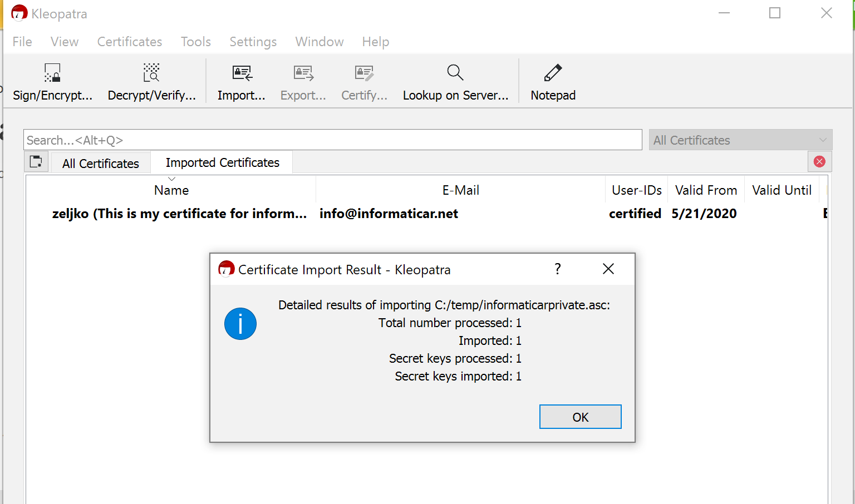Switch to the Imported Certificates tab
The height and width of the screenshot is (504, 855).
pos(223,162)
